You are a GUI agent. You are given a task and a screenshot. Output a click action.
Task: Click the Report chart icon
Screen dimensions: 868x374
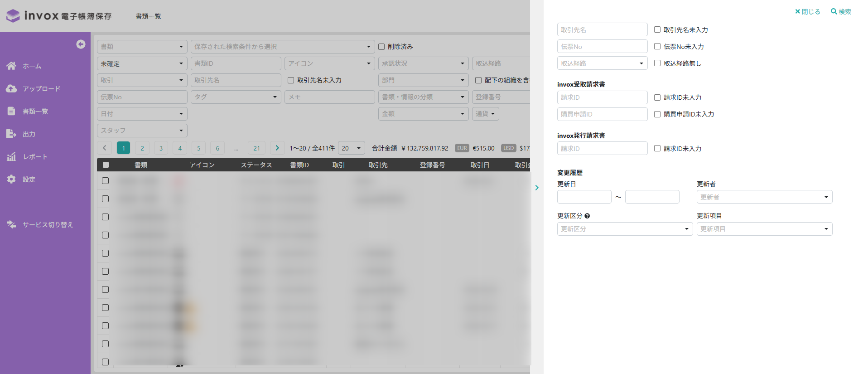(x=11, y=157)
